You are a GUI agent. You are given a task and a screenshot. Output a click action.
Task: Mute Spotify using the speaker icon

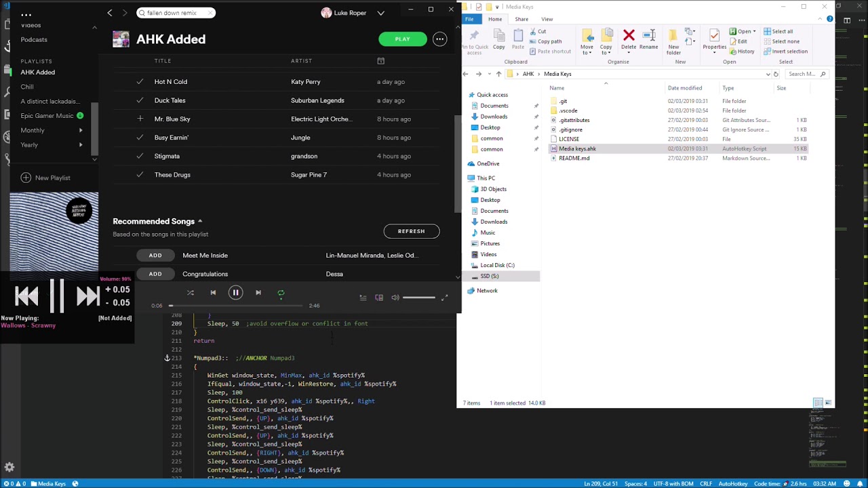395,298
